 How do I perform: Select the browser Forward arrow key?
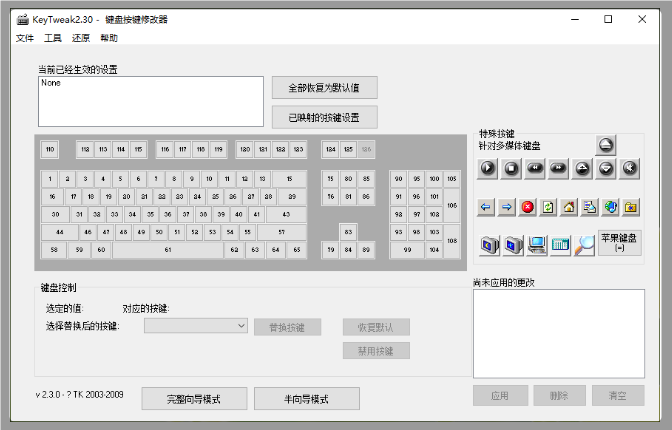point(507,207)
